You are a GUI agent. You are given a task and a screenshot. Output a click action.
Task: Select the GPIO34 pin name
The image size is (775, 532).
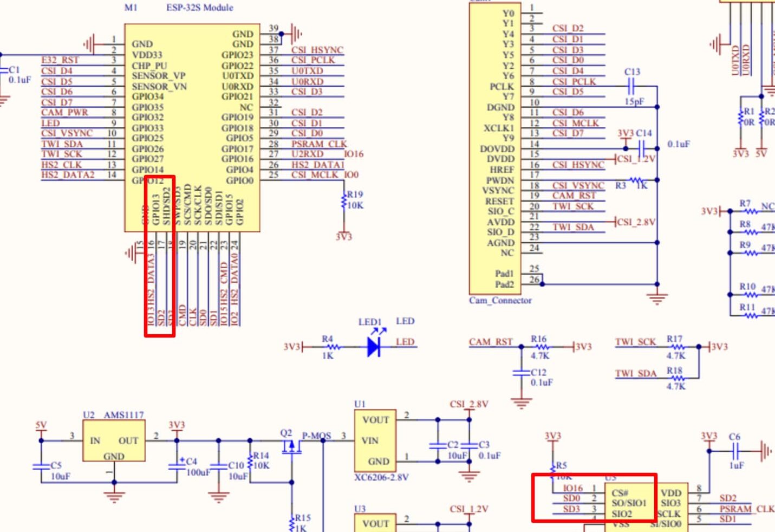pos(148,96)
